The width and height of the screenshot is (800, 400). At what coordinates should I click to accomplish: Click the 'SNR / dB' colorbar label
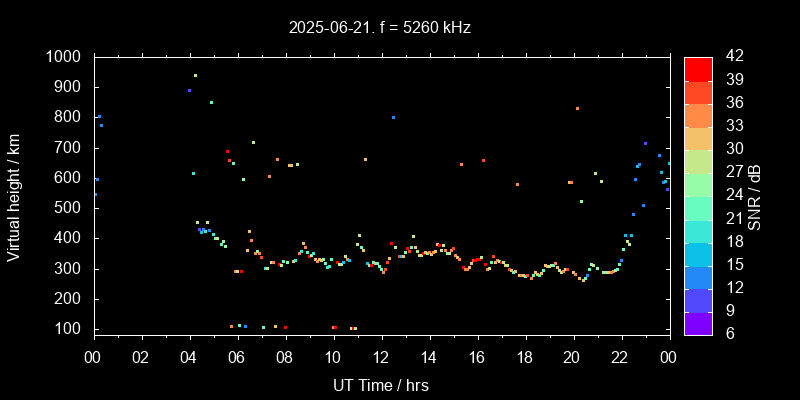coord(755,195)
